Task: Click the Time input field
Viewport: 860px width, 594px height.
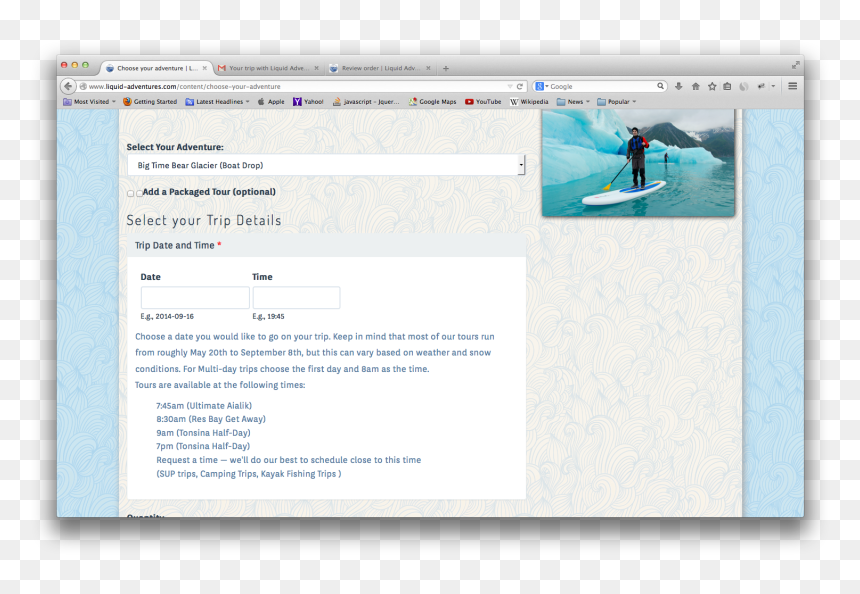Action: [x=296, y=297]
